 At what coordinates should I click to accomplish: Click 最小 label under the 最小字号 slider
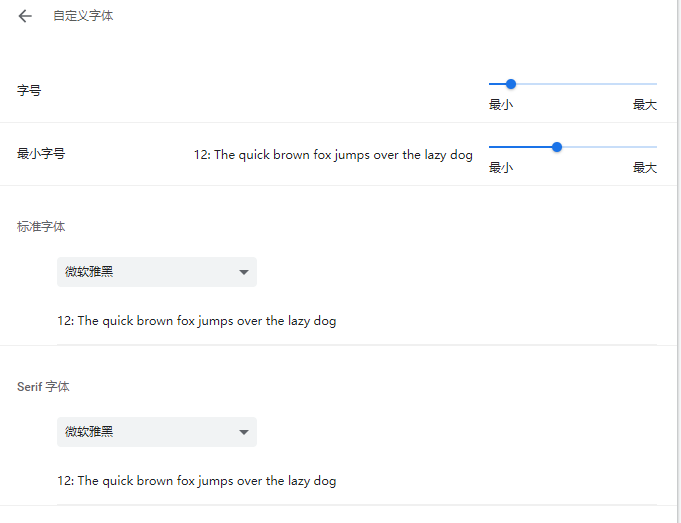[x=501, y=168]
